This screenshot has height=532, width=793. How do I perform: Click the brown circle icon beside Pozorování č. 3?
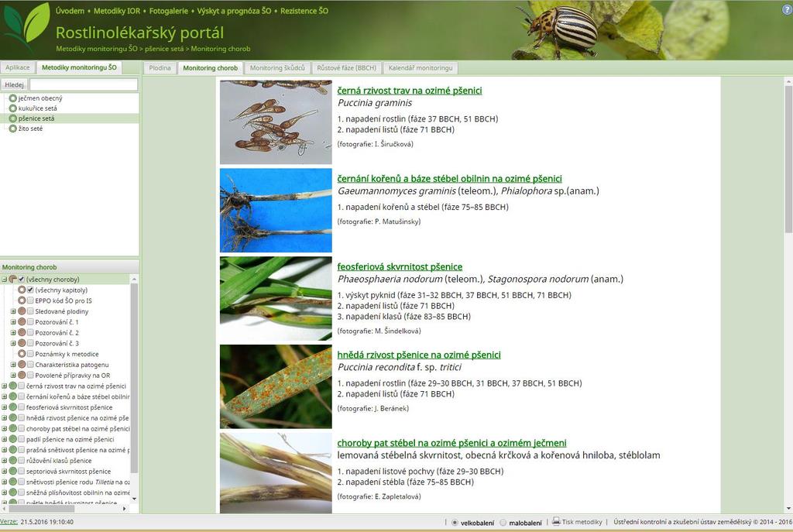pyautogui.click(x=22, y=343)
